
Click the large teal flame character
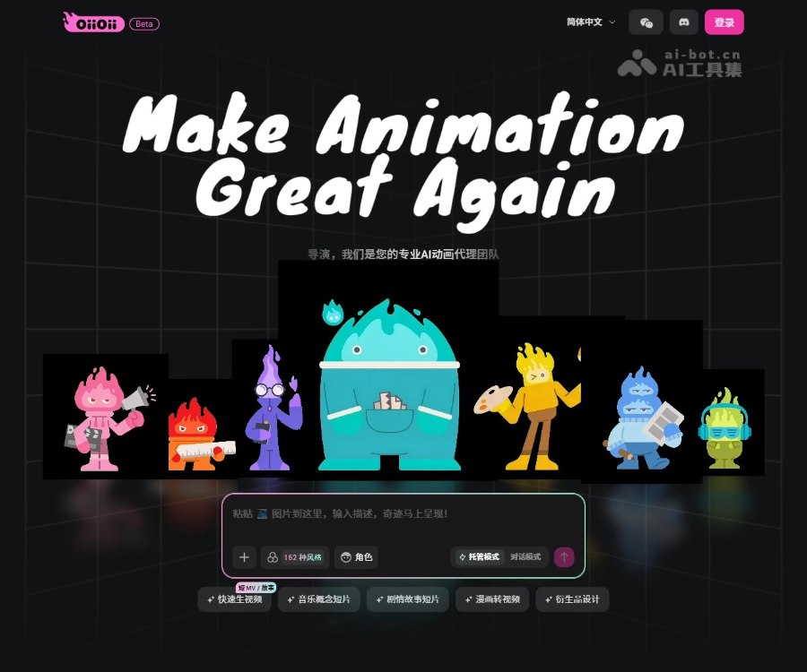(389, 385)
